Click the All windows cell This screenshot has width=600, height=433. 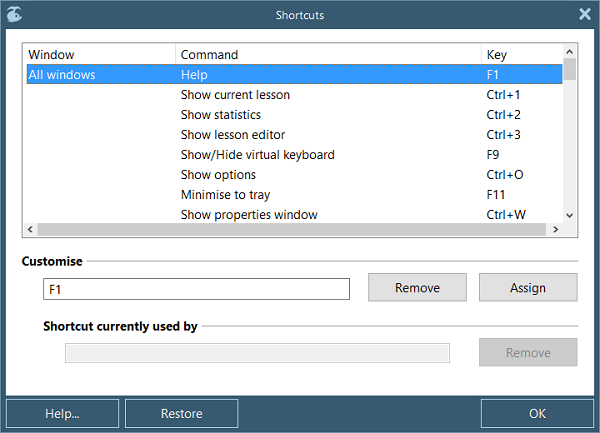(x=62, y=75)
